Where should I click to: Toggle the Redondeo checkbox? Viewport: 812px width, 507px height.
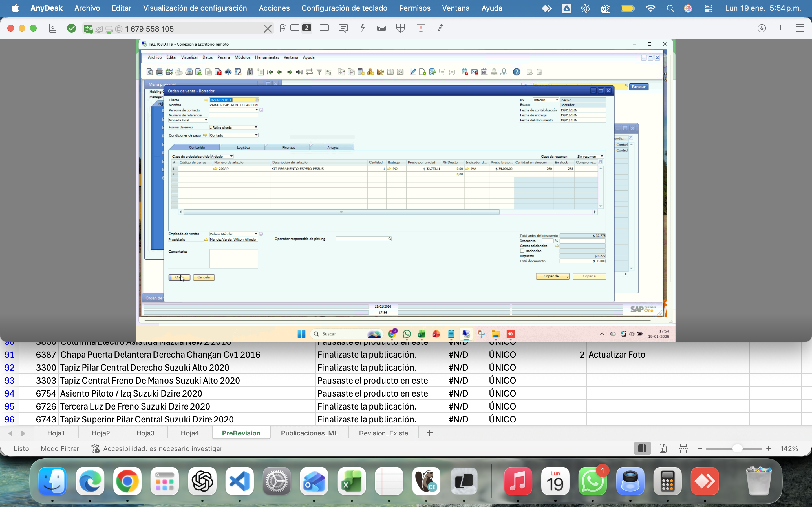click(522, 251)
